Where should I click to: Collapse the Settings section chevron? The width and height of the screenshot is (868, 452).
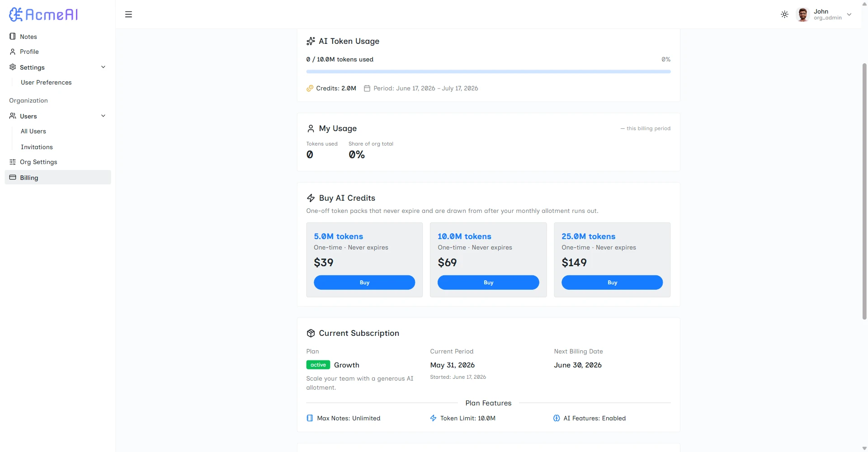[x=103, y=67]
